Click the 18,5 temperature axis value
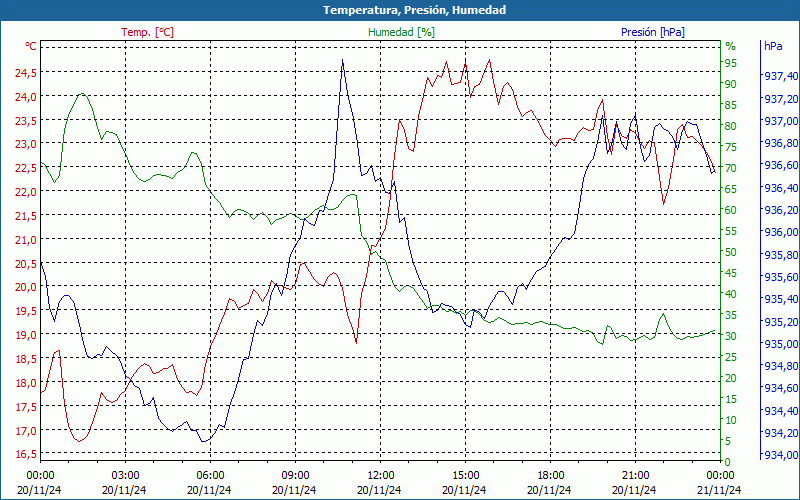800x500 pixels. [x=26, y=359]
